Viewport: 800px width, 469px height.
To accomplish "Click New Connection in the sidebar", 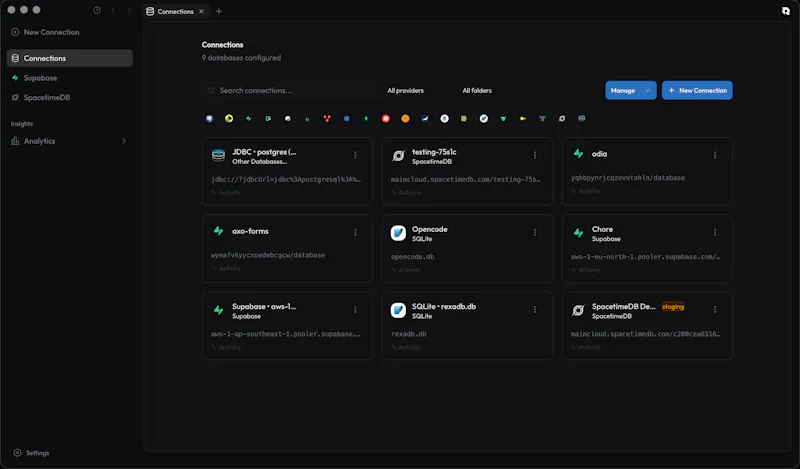I will 45,32.
